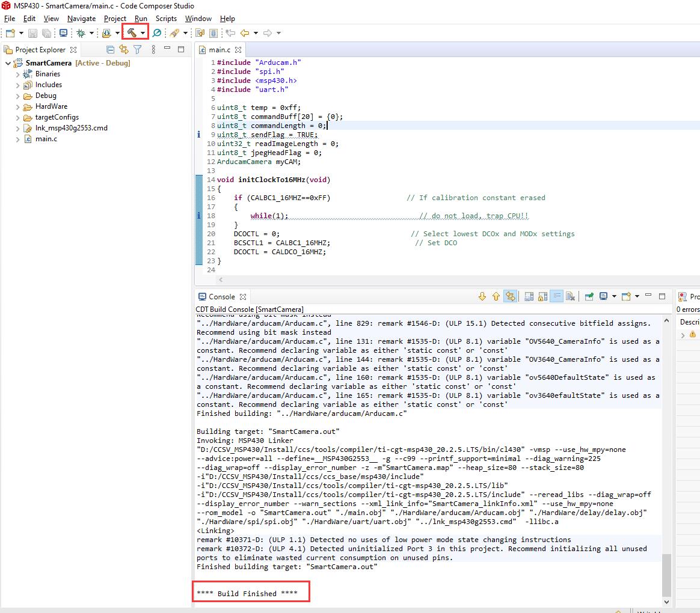This screenshot has height=613, width=700.
Task: Jump to next error in Console
Action: 482,296
